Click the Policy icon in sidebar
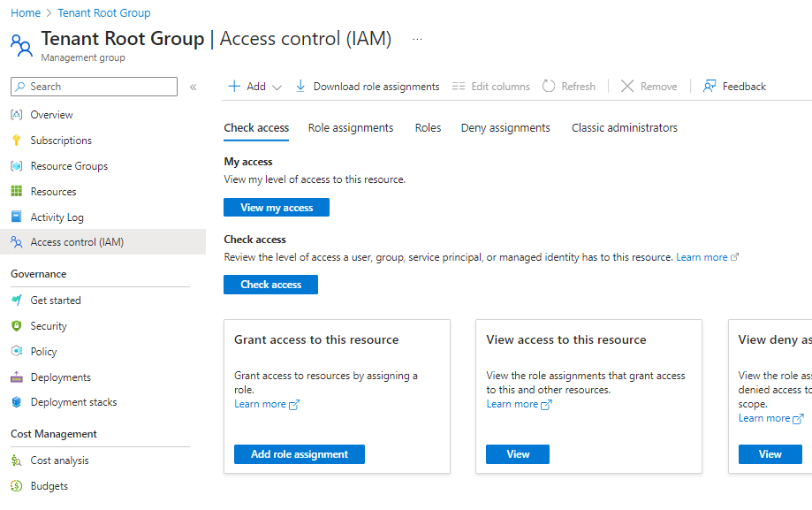The image size is (812, 510). tap(17, 351)
